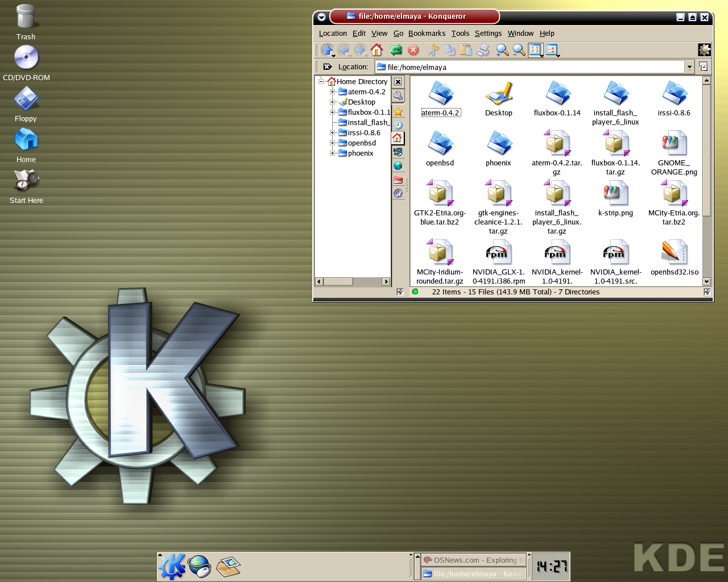Open the Tools menu
The height and width of the screenshot is (582, 728).
coord(460,34)
